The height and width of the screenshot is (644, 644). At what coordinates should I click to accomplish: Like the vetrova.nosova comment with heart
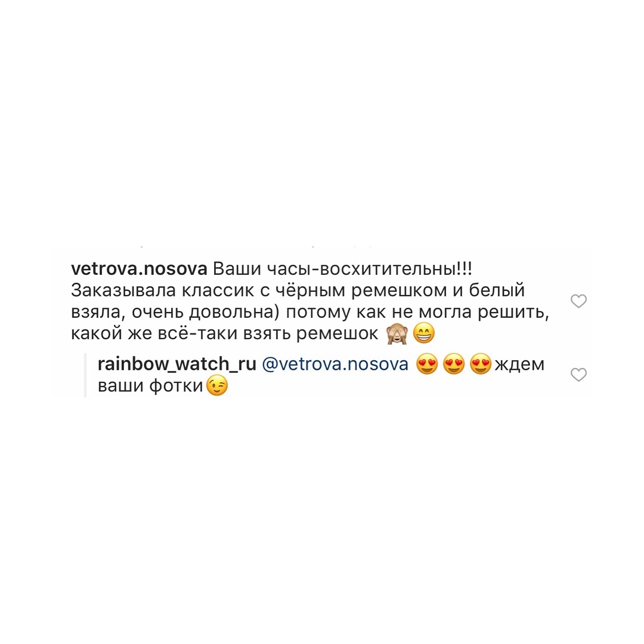pyautogui.click(x=578, y=301)
